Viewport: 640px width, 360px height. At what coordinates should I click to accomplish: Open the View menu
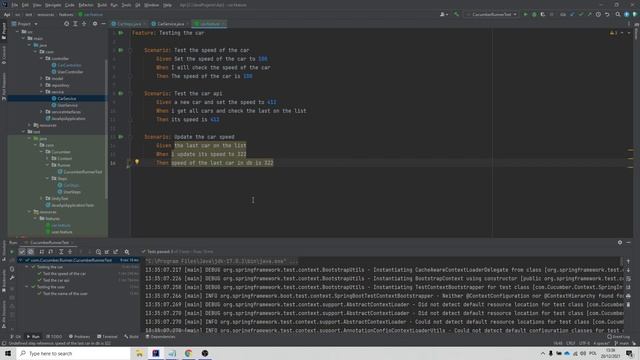(37, 5)
